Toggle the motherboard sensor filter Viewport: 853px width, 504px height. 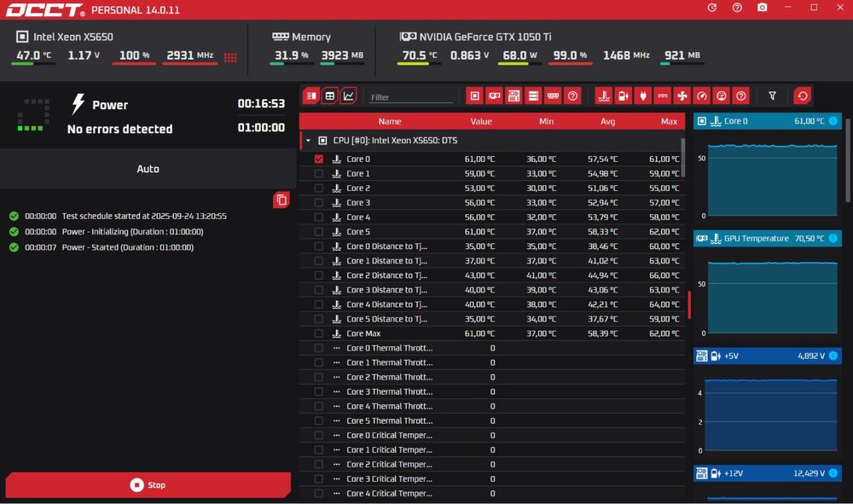514,96
